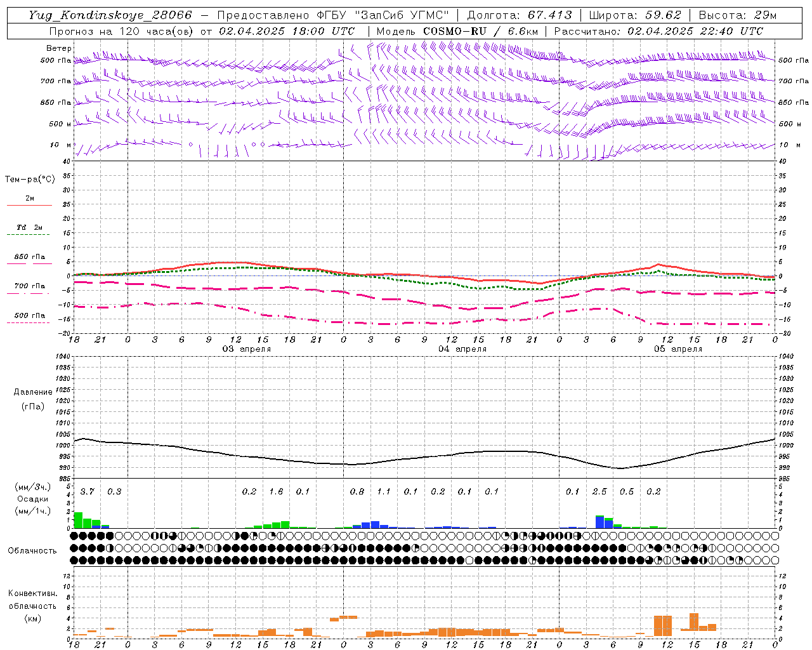This screenshot has width=812, height=650.
Task: Click the 0.8 precipitation value
Action: click(x=357, y=492)
